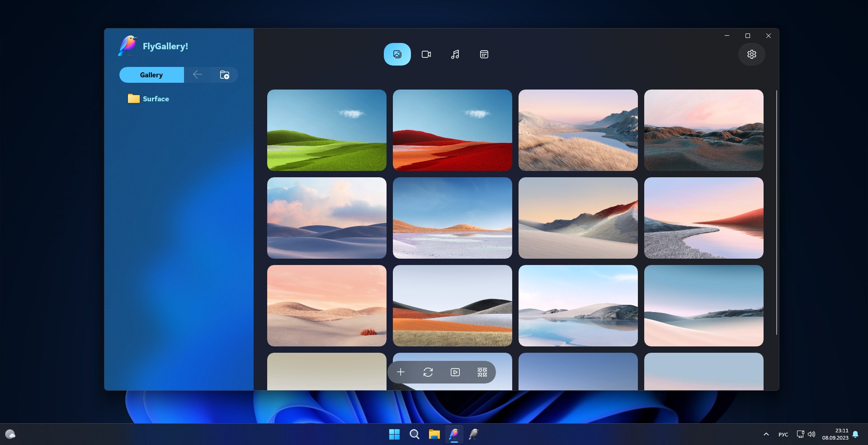Open the Music tab
Image resolution: width=868 pixels, height=445 pixels.
pyautogui.click(x=455, y=54)
